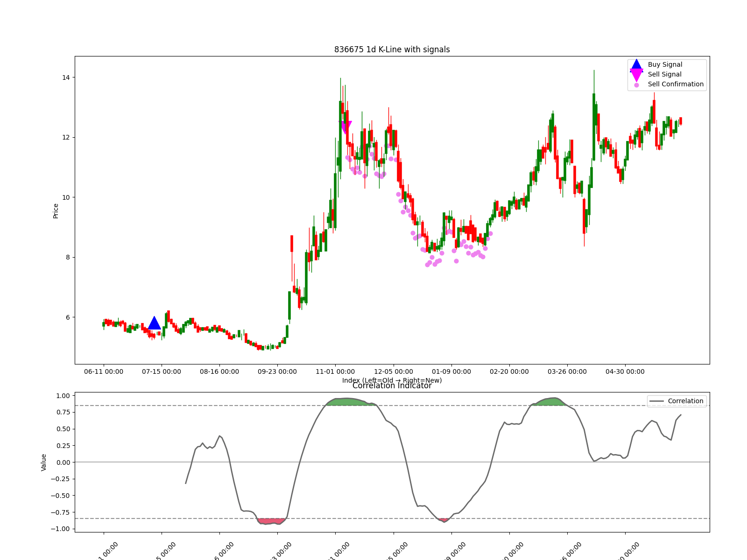Click the wide red shaded correlation trough region
747x560 pixels.
pos(271,521)
